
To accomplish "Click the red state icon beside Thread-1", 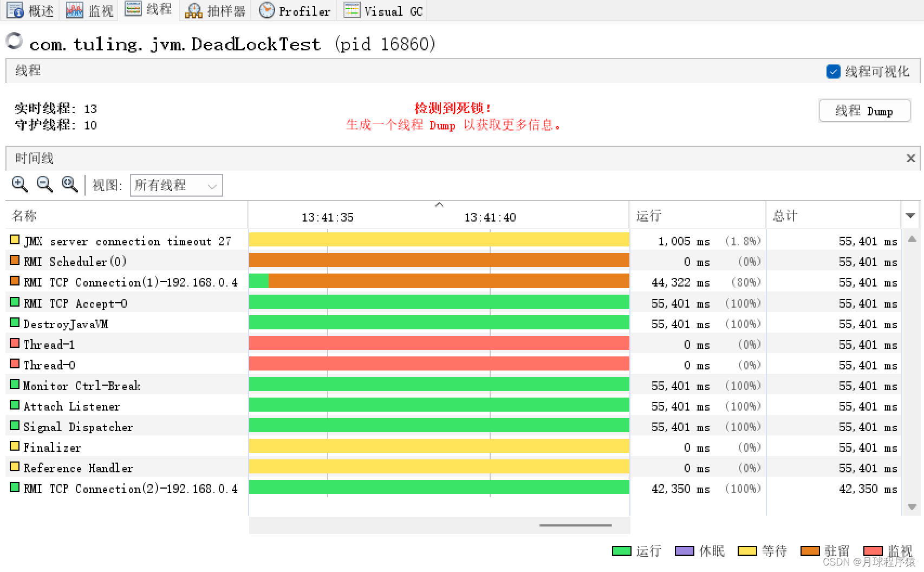I will pos(15,343).
